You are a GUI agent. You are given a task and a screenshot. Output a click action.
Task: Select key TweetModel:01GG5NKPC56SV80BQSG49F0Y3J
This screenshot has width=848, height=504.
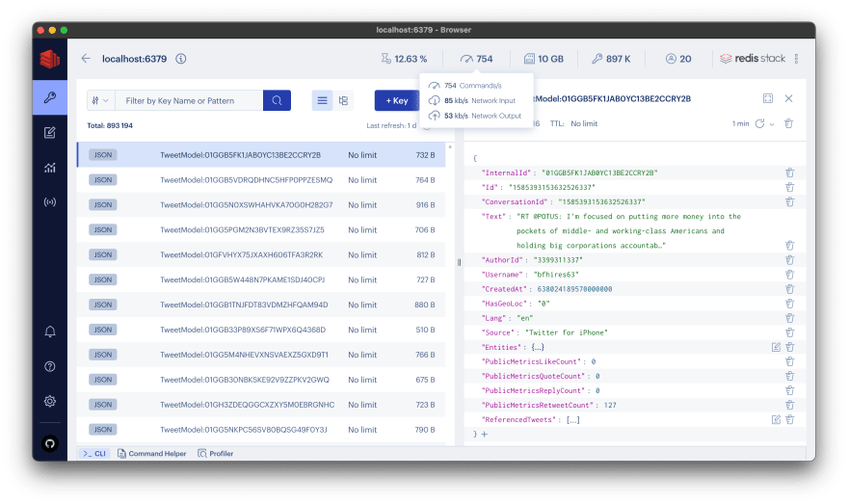(261, 430)
